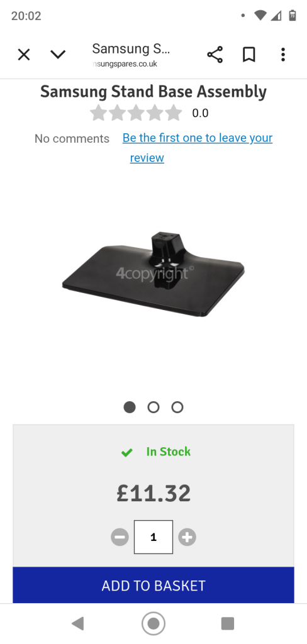Click the quantity input field
307x644 pixels.
pos(153,537)
